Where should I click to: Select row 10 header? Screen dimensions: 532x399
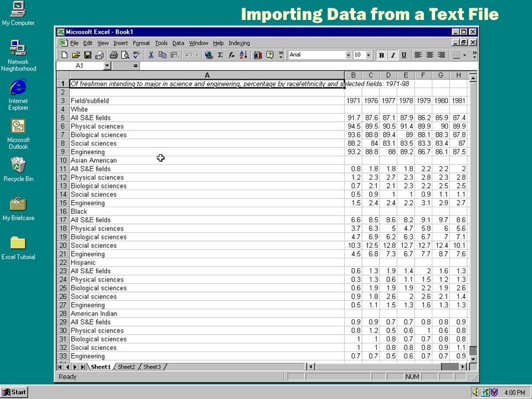tap(63, 160)
